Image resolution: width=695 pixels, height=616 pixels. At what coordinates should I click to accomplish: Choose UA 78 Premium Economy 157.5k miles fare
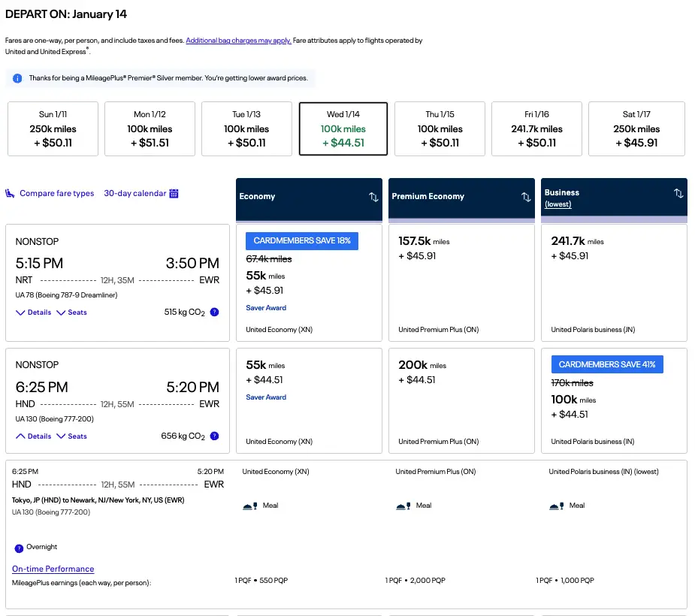[461, 282]
